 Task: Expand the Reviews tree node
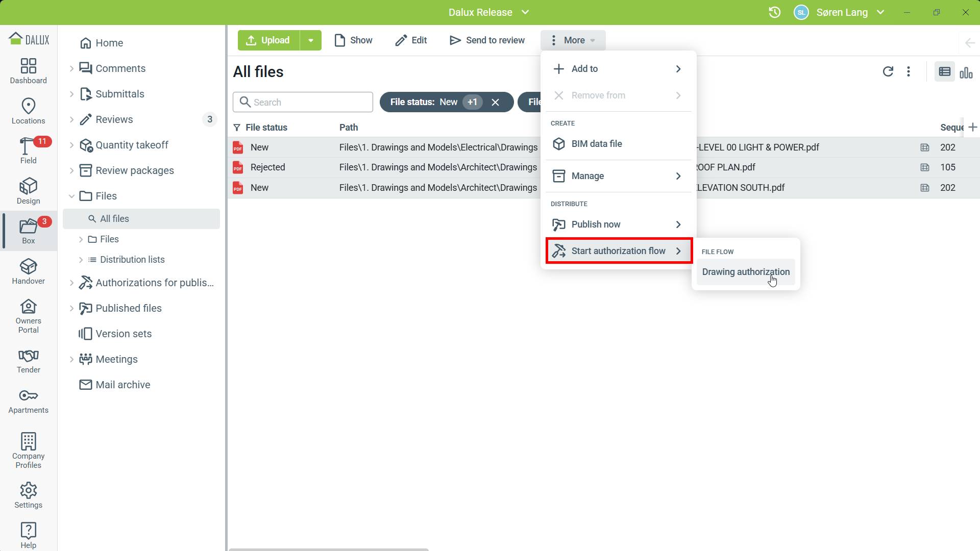pyautogui.click(x=71, y=119)
